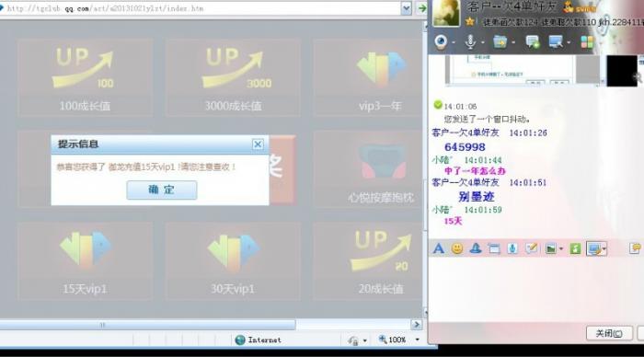Screen dimensions: 644x357
Task: Click the 关闭(C) button in chat window
Action: point(609,333)
